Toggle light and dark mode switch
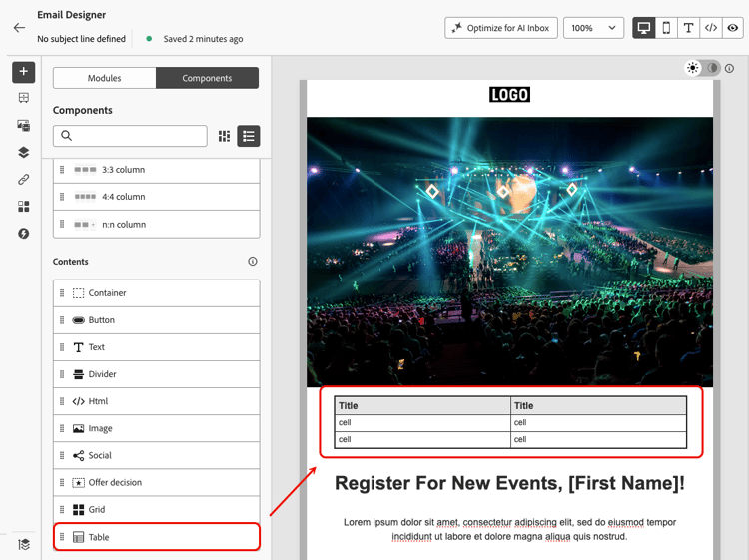Image resolution: width=749 pixels, height=560 pixels. [703, 68]
